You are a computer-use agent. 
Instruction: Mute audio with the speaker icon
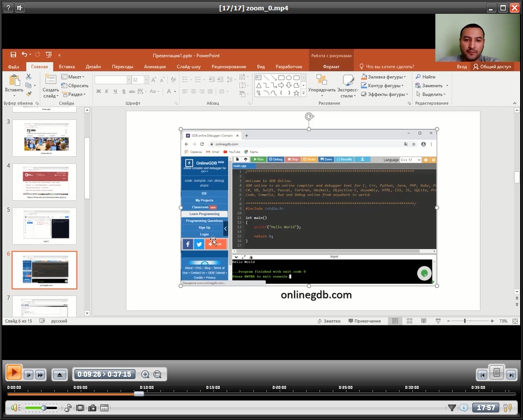(x=16, y=408)
